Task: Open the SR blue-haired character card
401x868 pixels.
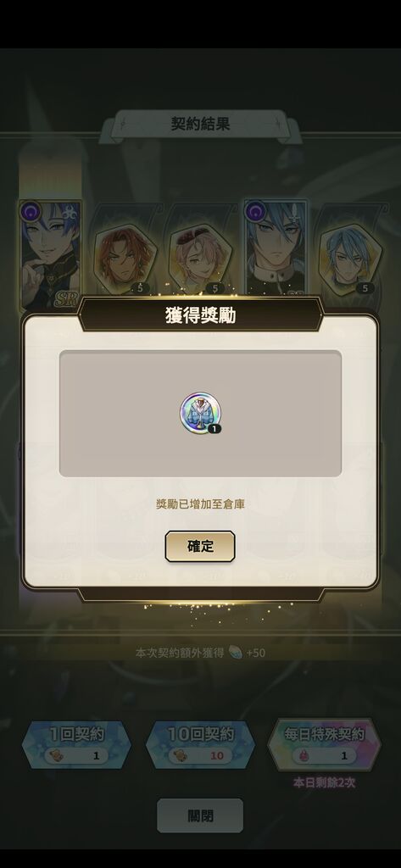Action: [x=50, y=254]
